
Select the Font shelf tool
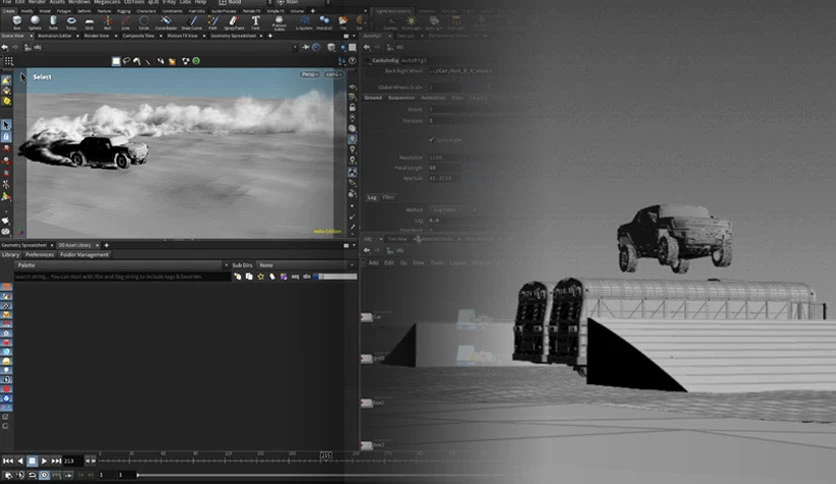coord(255,21)
